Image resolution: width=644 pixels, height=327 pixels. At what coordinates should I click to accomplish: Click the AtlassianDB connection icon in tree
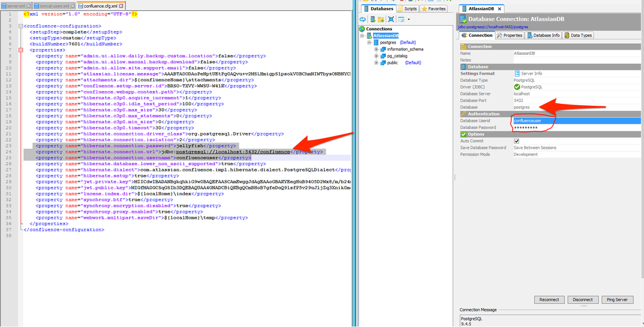click(369, 35)
